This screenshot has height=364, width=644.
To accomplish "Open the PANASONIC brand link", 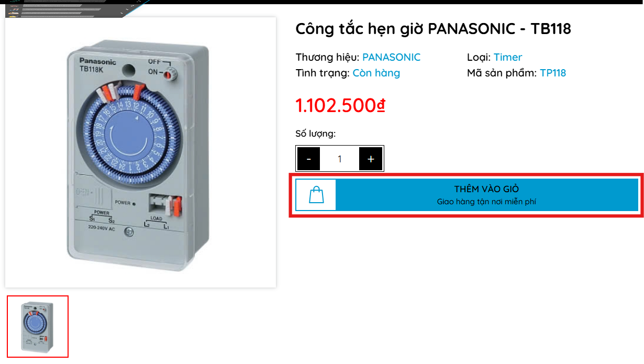I will (x=391, y=57).
